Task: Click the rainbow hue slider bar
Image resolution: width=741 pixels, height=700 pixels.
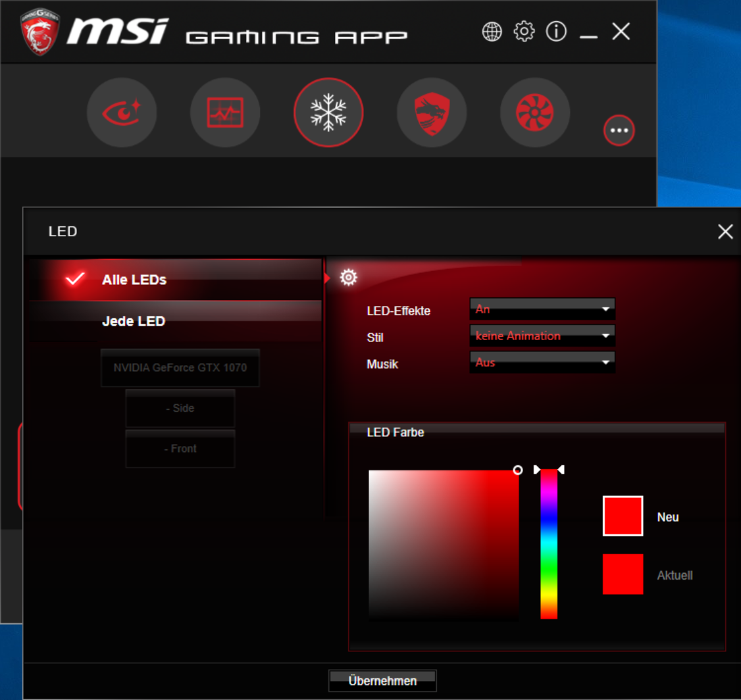Action: pyautogui.click(x=549, y=544)
